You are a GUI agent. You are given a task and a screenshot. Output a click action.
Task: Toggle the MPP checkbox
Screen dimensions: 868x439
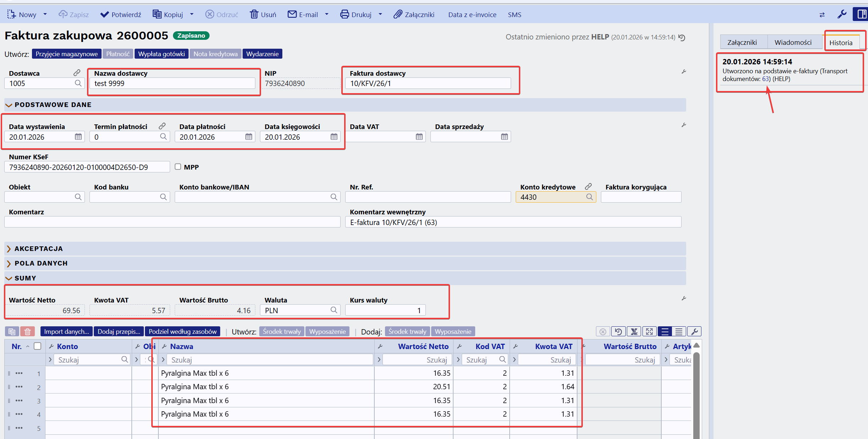[x=178, y=167]
